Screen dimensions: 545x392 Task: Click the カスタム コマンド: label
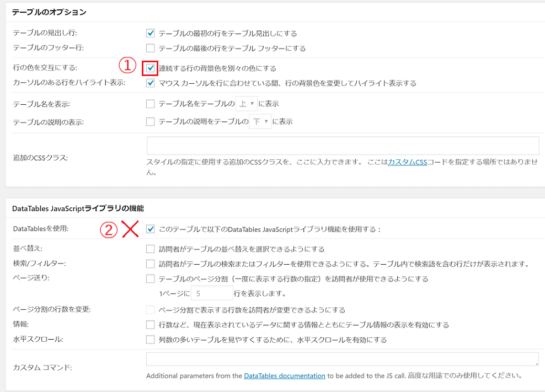(42, 367)
